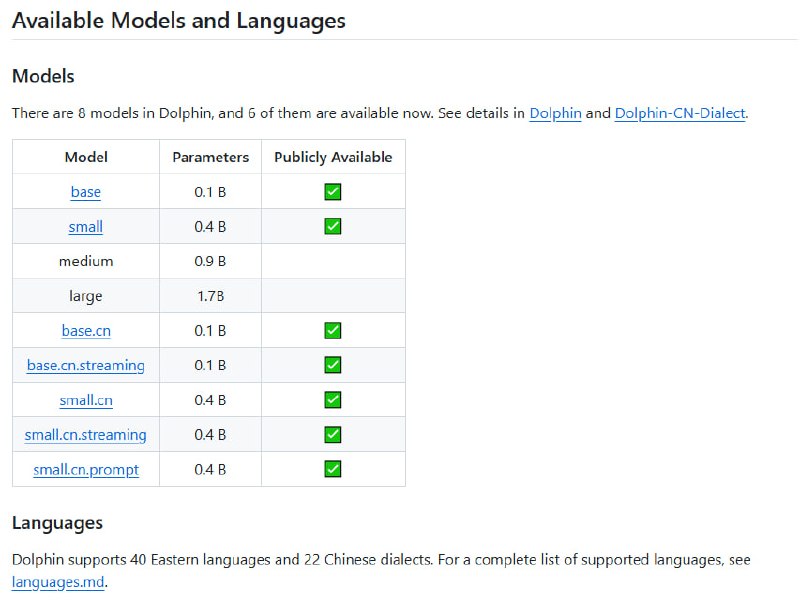Click the Publicly Available column header
Viewport: 800px width, 602px height.
tap(333, 157)
